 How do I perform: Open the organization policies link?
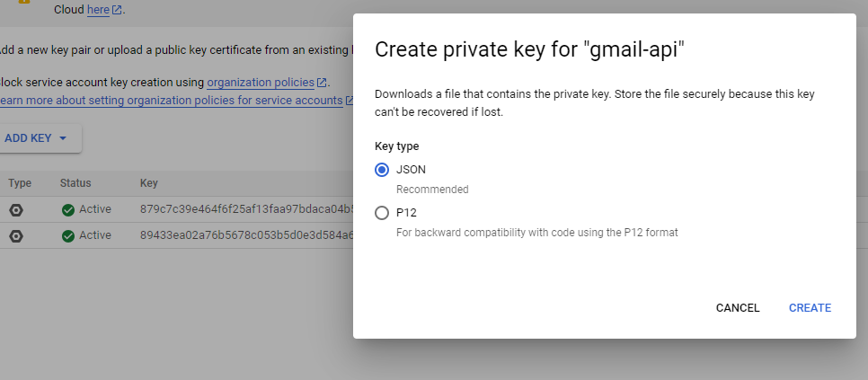[261, 83]
